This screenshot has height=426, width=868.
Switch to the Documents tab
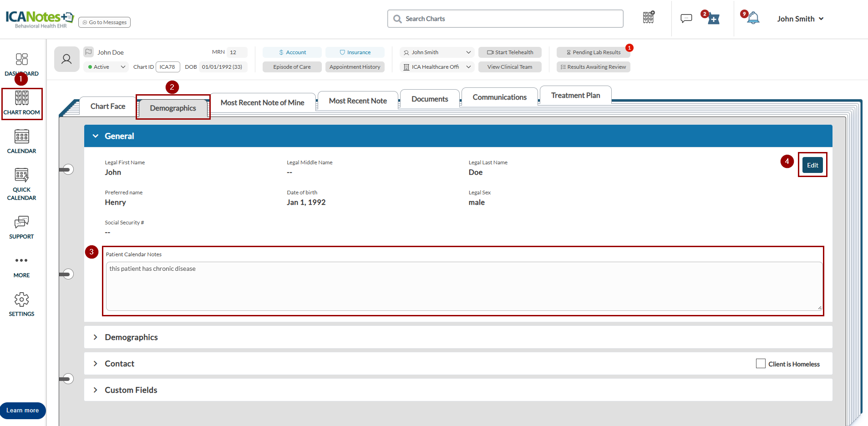tap(429, 99)
